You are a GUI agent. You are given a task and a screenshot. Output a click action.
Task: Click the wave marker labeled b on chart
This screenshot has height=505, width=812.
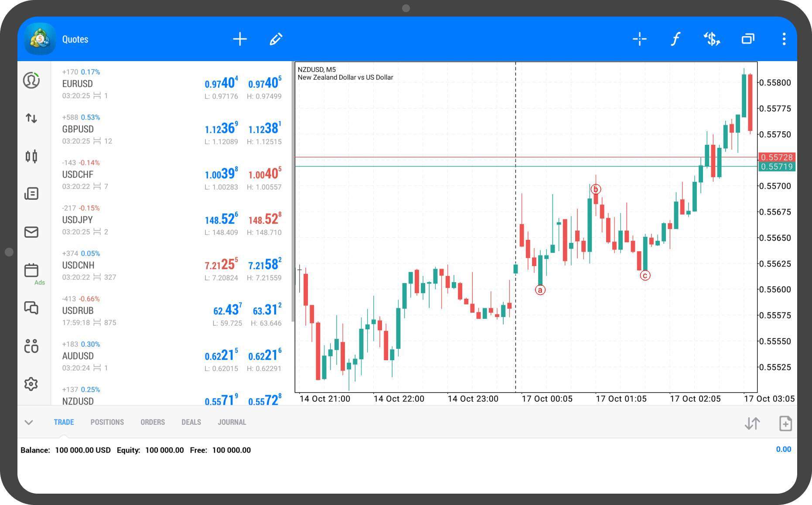tap(596, 189)
